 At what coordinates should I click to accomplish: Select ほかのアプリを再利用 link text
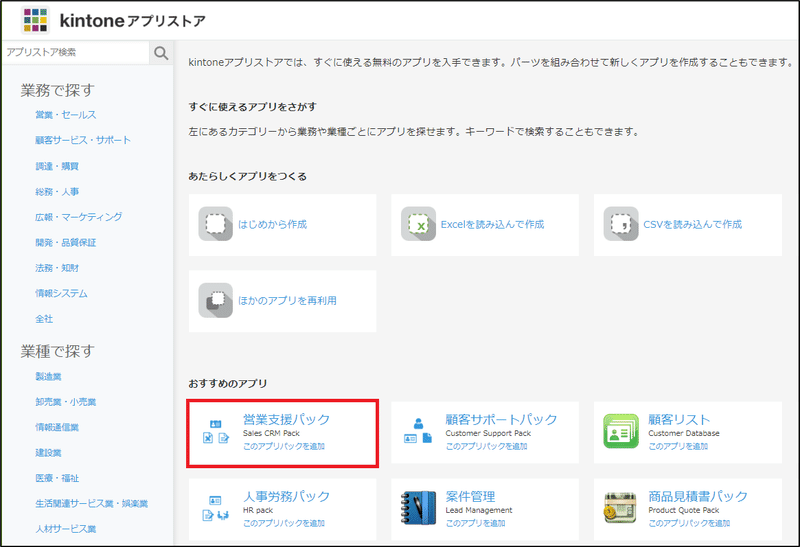(x=287, y=301)
